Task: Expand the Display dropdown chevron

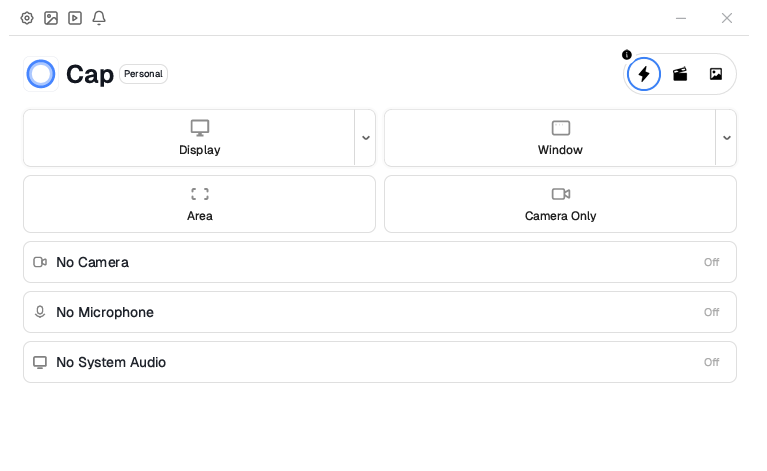Action: pyautogui.click(x=366, y=138)
